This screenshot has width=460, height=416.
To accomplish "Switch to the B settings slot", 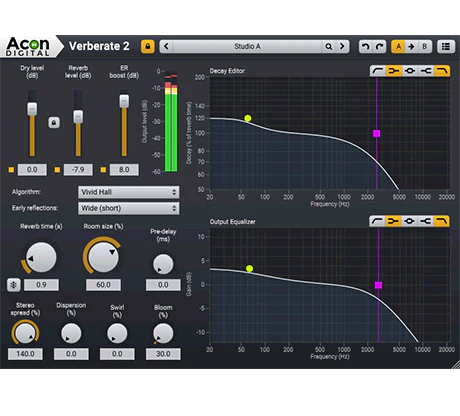I will 425,46.
